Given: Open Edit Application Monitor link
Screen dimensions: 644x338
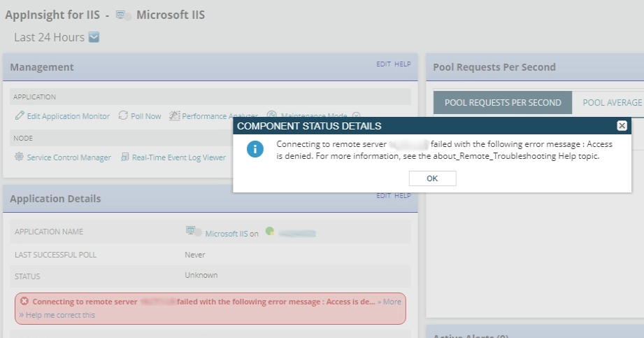Looking at the screenshot, I should point(69,116).
